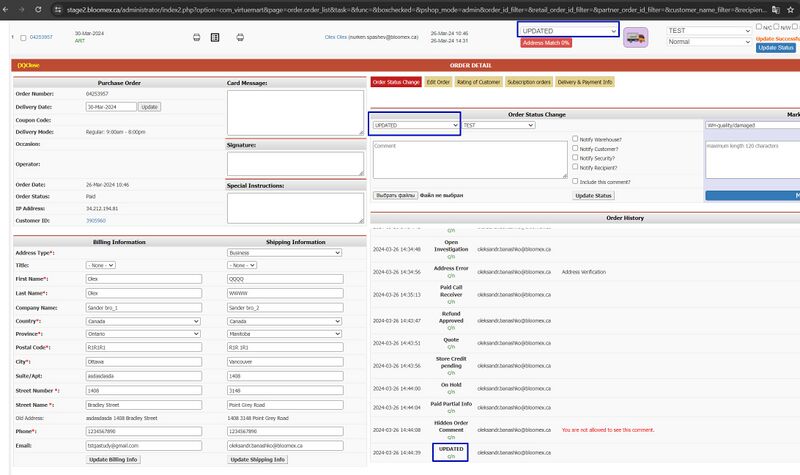Viewport: 800px width, 475px height.
Task: Open billing Country Canada dropdown
Action: coord(143,321)
